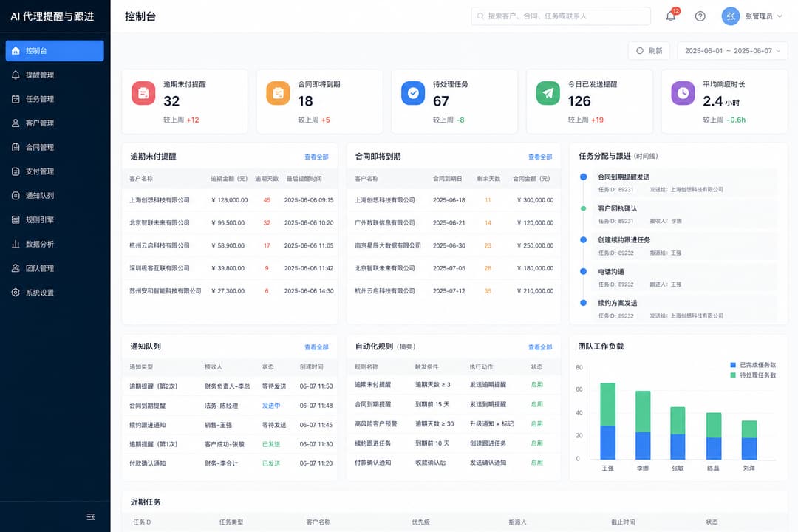Image resolution: width=798 pixels, height=532 pixels.
Task: Open the 控制台 home icon in sidebar
Action: pyautogui.click(x=16, y=51)
